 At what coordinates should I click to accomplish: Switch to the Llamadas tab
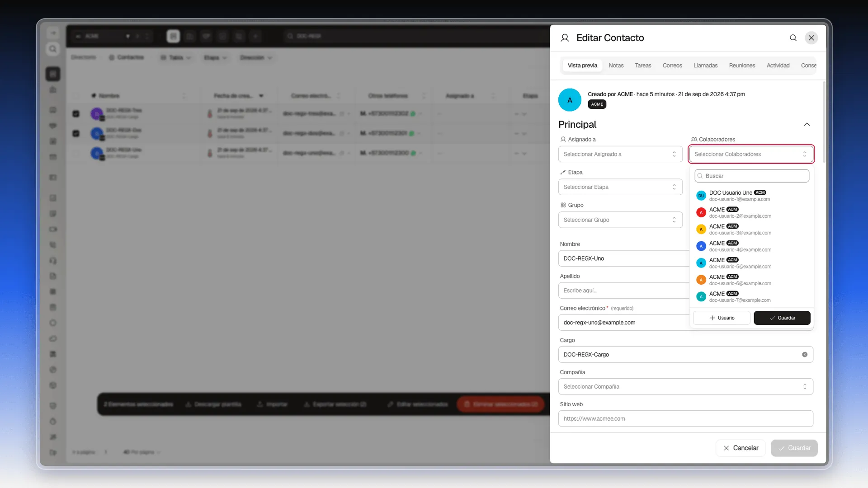point(705,66)
